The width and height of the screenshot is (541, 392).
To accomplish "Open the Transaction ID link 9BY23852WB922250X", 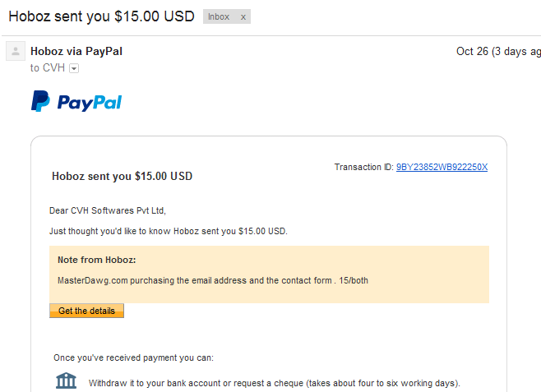I will click(442, 167).
